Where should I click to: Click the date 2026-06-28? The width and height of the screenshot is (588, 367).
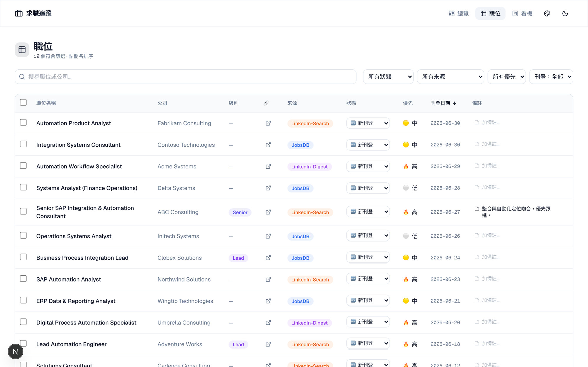[445, 188]
